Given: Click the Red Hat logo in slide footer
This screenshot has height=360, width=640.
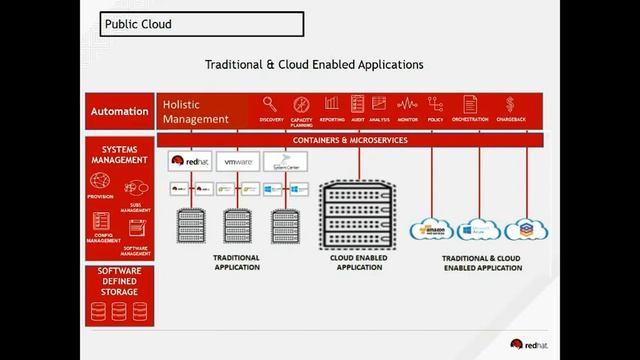Looking at the screenshot, I should pos(529,344).
